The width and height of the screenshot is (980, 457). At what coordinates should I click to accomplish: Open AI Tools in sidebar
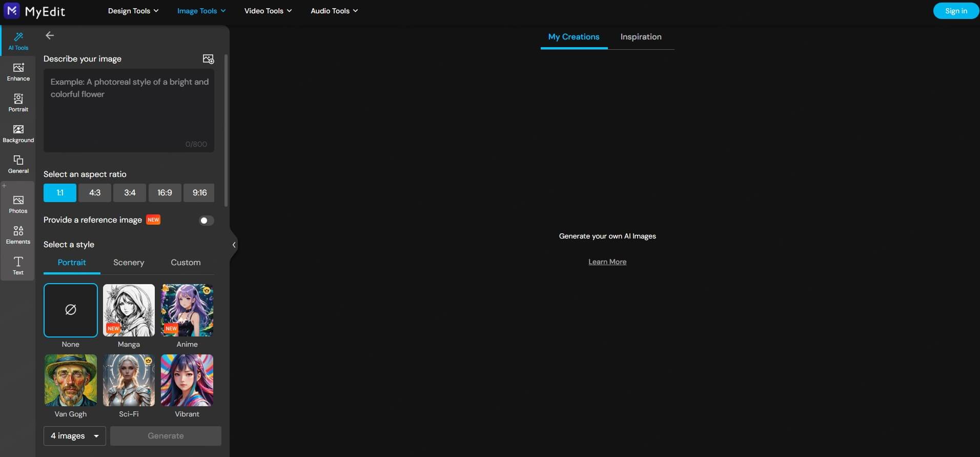click(18, 41)
